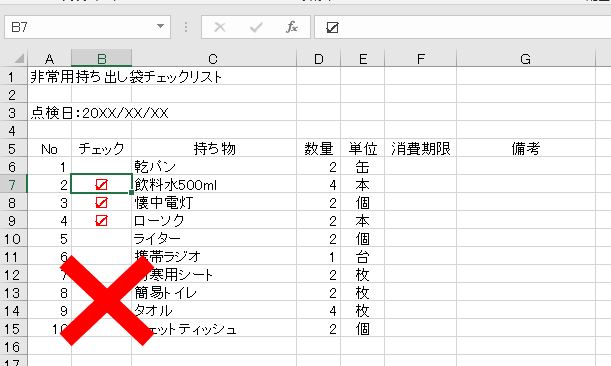Click the Cancel X icon in formula bar
This screenshot has height=366, width=611.
220,27
